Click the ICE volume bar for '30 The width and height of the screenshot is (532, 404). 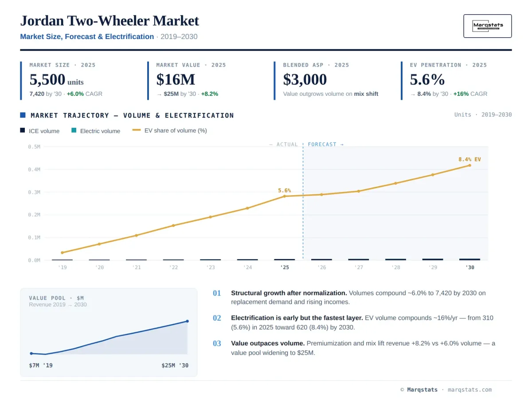pyautogui.click(x=469, y=259)
